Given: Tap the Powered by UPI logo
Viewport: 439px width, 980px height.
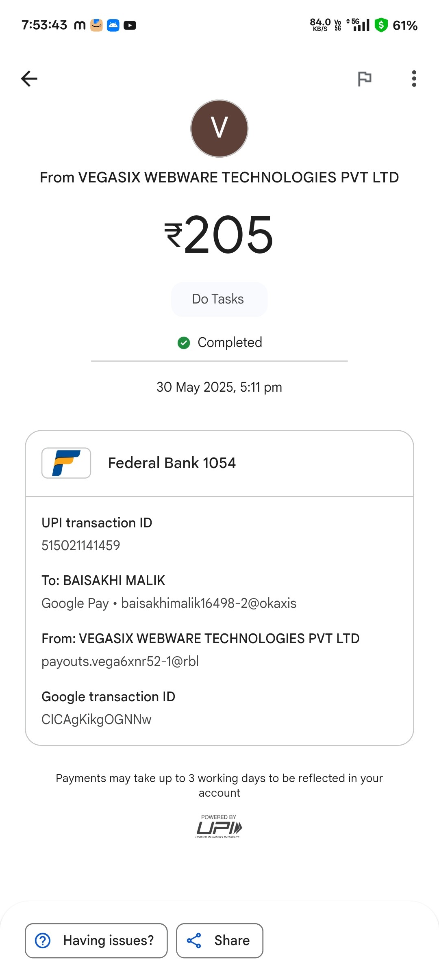Looking at the screenshot, I should coord(219,826).
